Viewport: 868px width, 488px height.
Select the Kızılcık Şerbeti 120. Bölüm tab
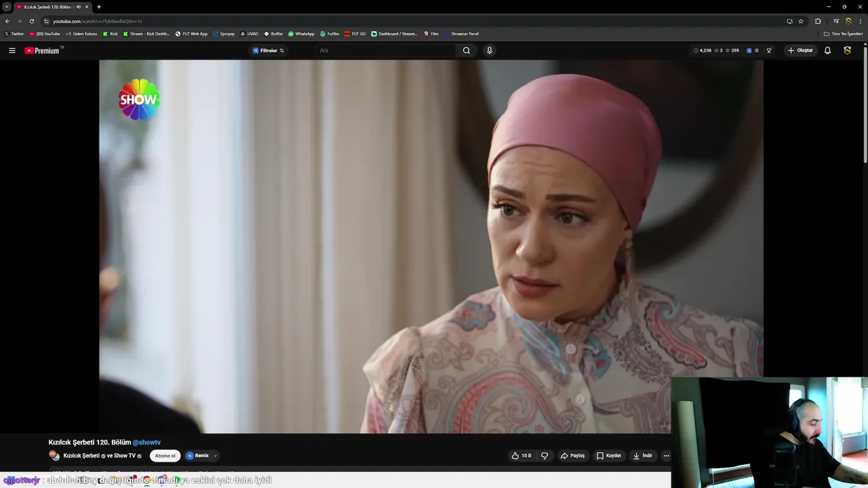tap(47, 7)
